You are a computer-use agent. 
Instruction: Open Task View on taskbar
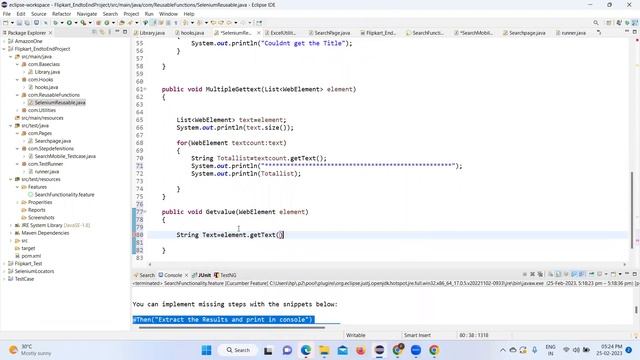(x=268, y=350)
